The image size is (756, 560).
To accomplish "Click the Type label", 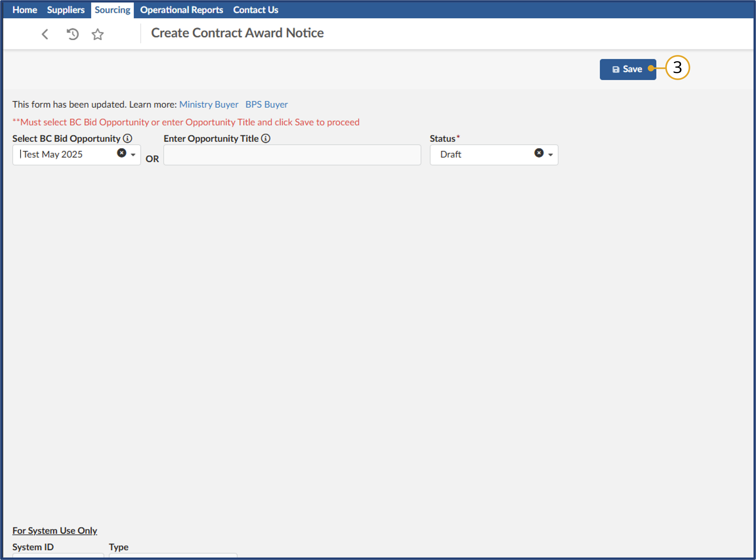I will pos(119,547).
